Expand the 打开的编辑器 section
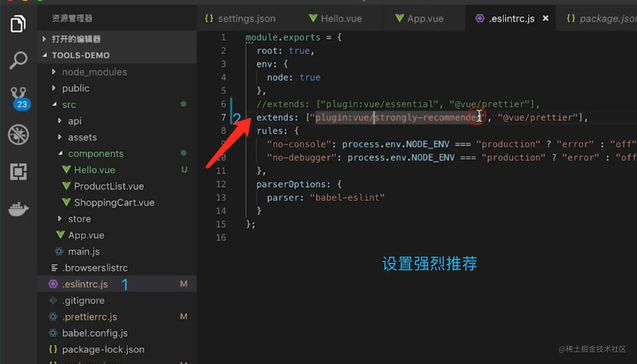 click(x=117, y=39)
